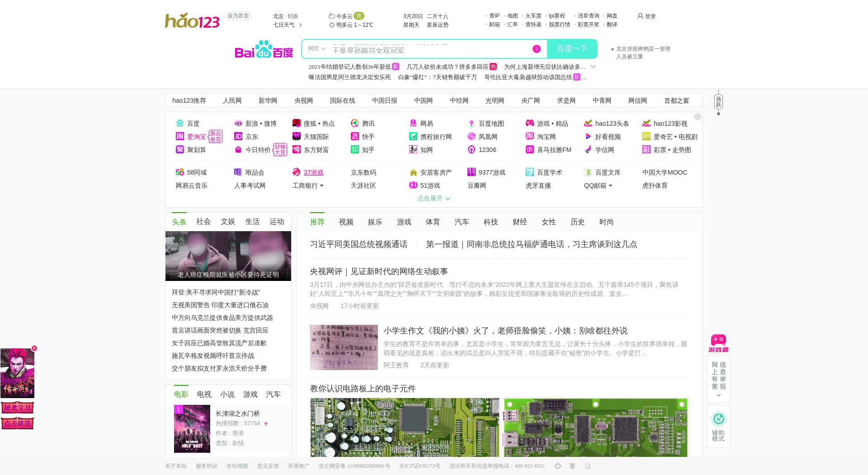Click the hao123 logo
Viewport: 868px width, 475px height.
coord(192,20)
